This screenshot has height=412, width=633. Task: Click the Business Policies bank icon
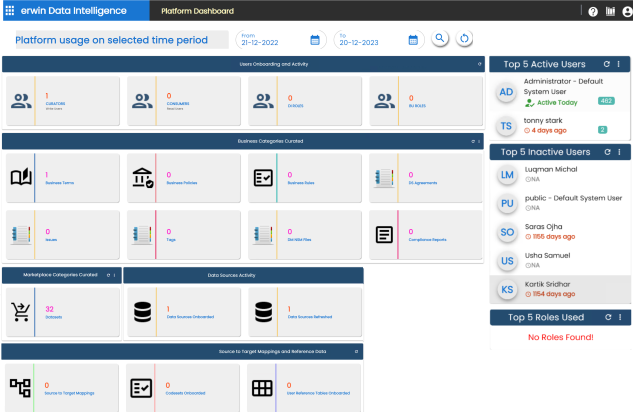(x=142, y=177)
